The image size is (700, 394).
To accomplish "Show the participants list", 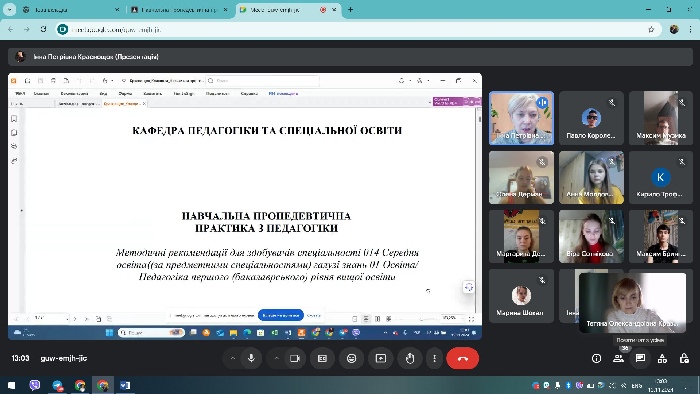I will (618, 358).
